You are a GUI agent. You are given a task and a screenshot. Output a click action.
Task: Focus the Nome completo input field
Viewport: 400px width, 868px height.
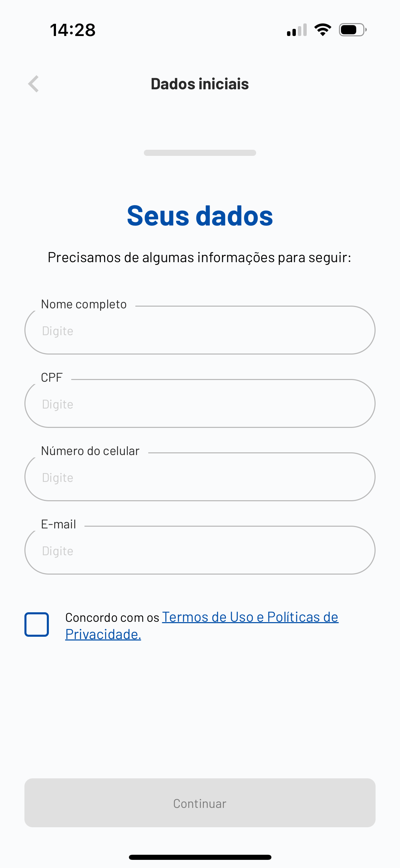pyautogui.click(x=200, y=330)
